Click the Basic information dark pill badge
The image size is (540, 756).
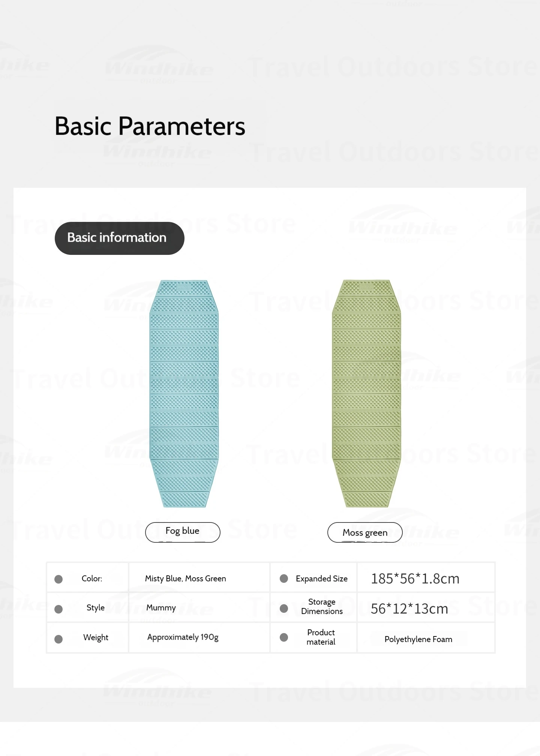(120, 238)
